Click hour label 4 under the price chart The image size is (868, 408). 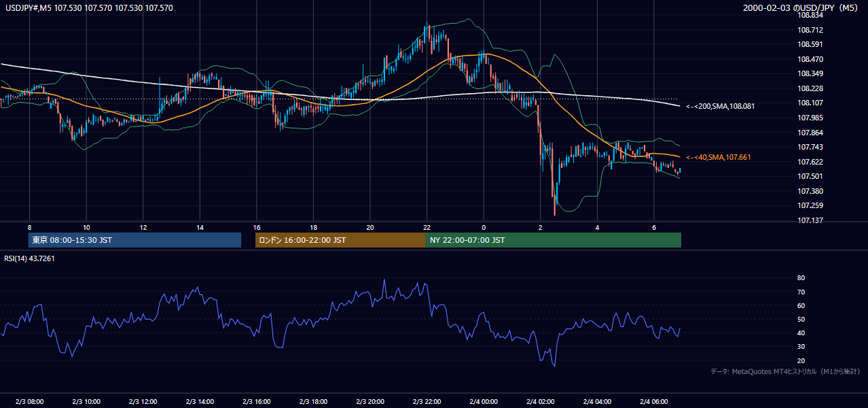coord(597,227)
